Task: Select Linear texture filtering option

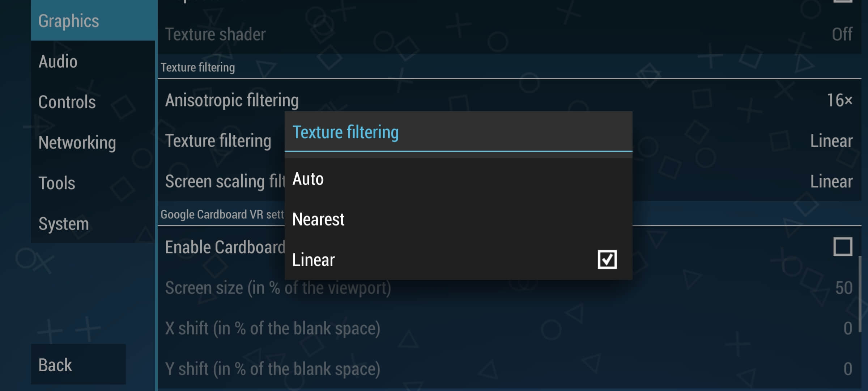Action: pyautogui.click(x=313, y=259)
